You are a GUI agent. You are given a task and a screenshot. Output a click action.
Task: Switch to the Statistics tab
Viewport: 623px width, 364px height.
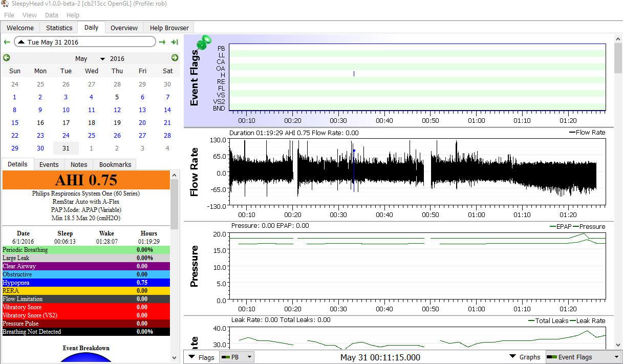(59, 28)
